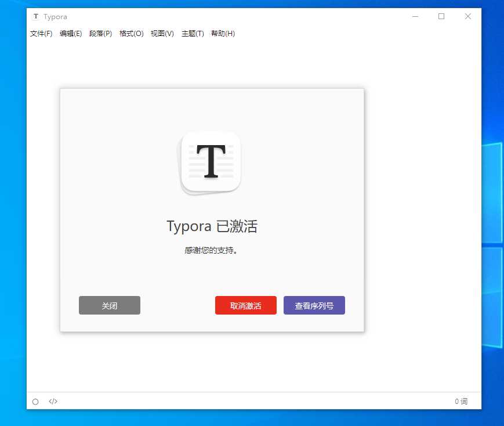
Task: Open the 视图(V) menu
Action: click(162, 34)
